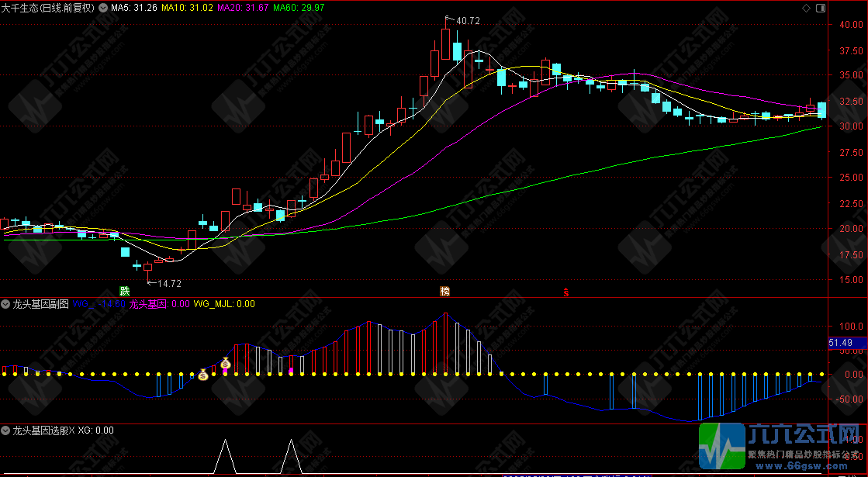Screen dimensions: 868x477
Task: Open the 66gsw.com logo at bottom right
Action: [x=782, y=448]
